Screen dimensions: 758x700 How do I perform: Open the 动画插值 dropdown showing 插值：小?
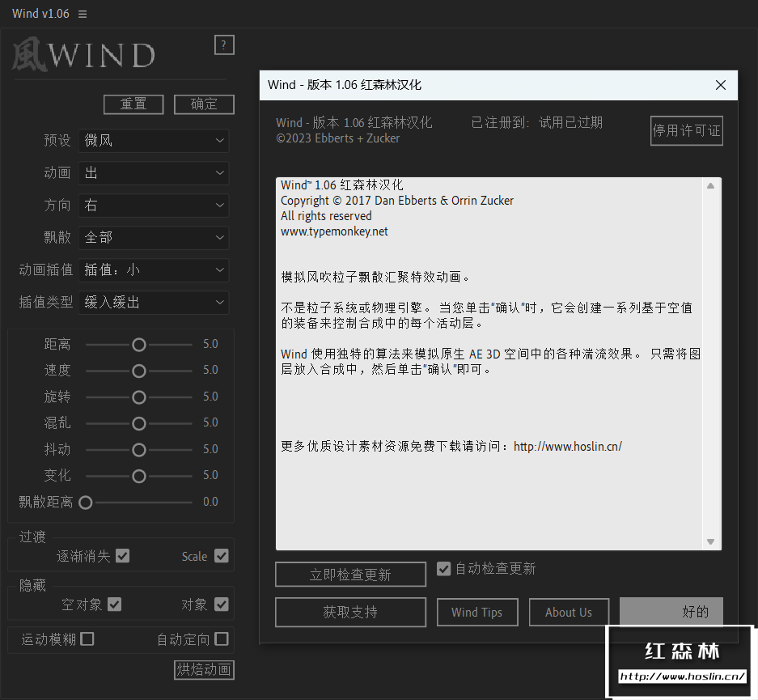tap(154, 270)
